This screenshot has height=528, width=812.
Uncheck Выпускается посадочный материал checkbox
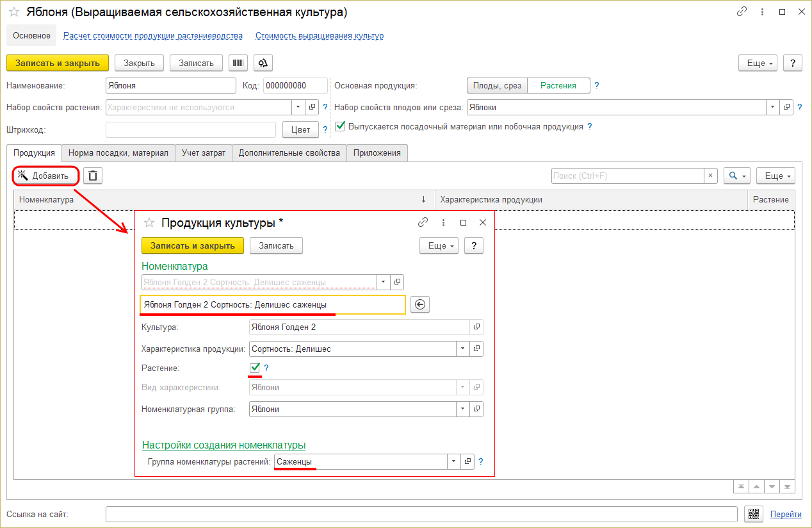coord(340,126)
